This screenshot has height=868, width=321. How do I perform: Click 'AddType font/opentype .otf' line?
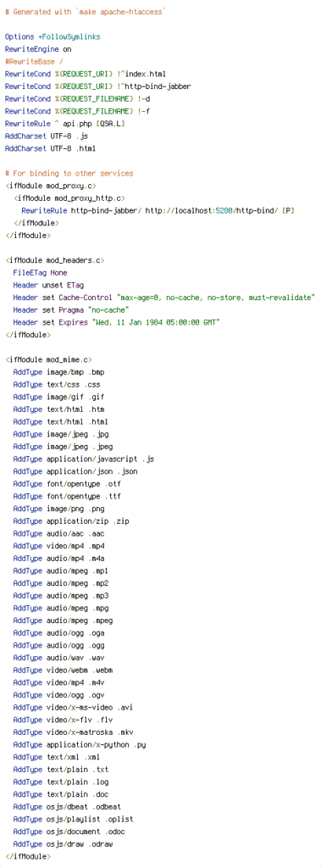(x=67, y=483)
